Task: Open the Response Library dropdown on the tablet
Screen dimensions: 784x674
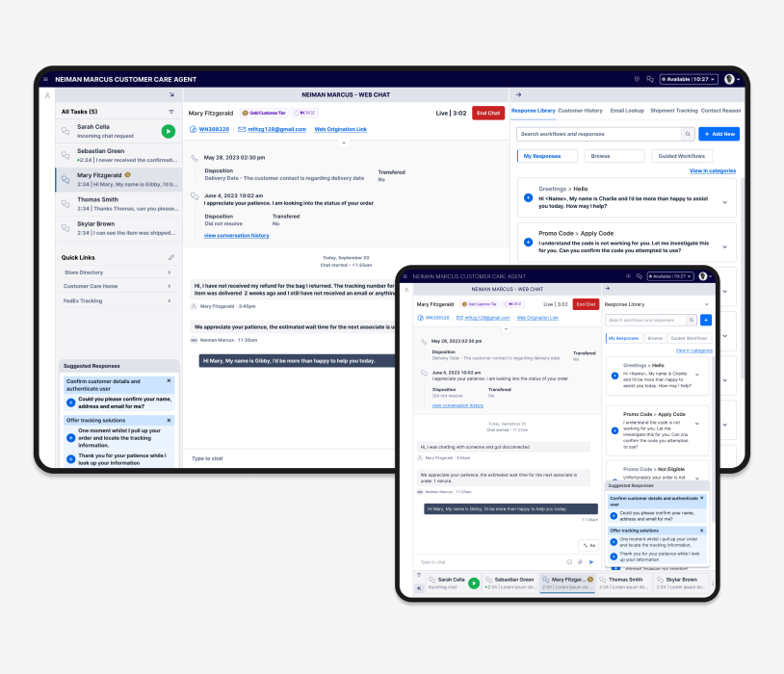Action: (x=707, y=303)
